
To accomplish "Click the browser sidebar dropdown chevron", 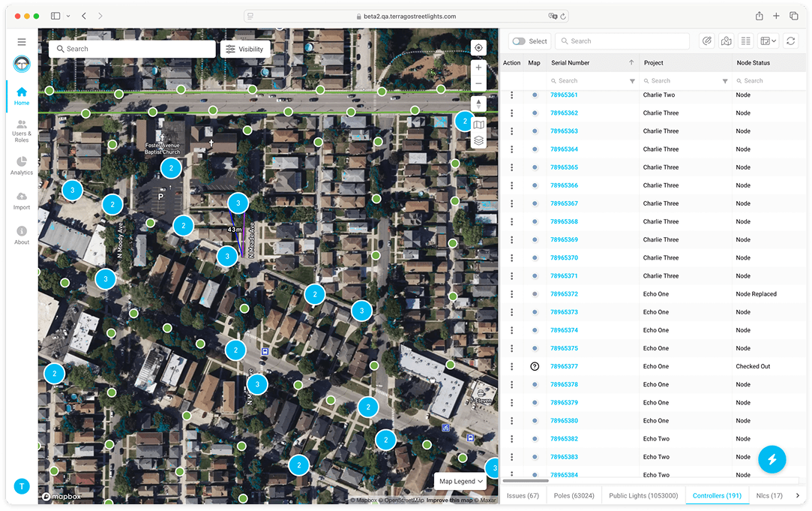I will coord(68,16).
